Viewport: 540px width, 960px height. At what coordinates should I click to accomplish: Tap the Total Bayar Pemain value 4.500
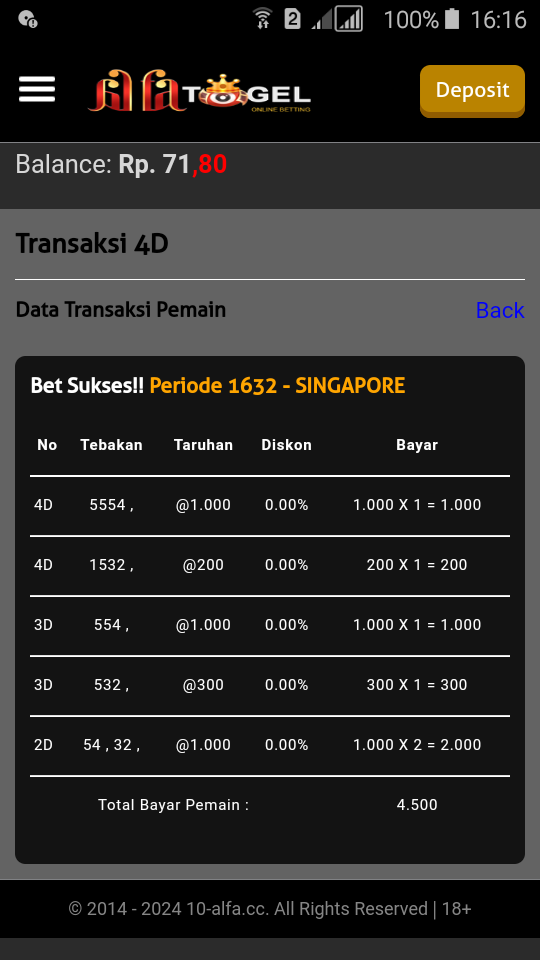pos(417,804)
